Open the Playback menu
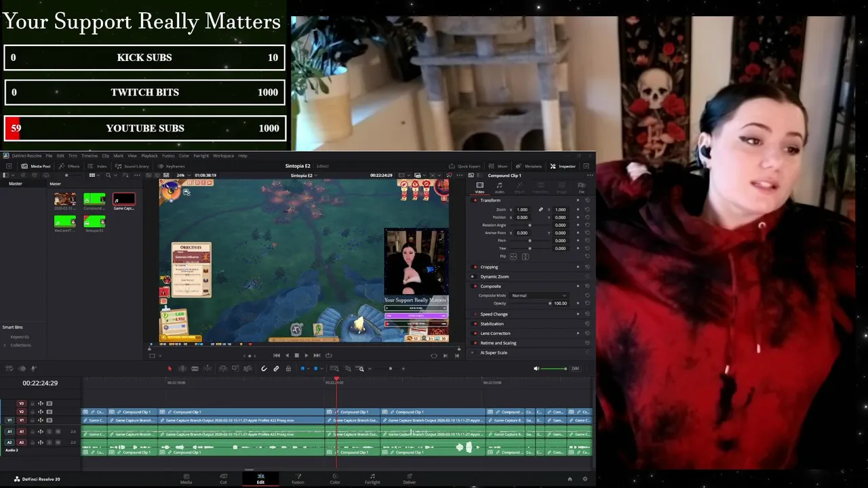The image size is (868, 488). pyautogui.click(x=149, y=156)
